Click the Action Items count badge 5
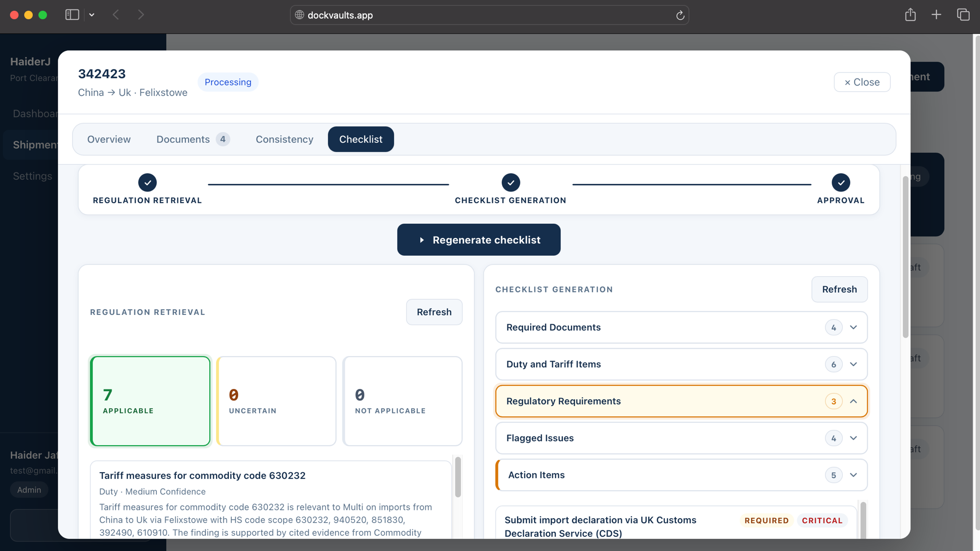The image size is (980, 551). click(x=833, y=475)
